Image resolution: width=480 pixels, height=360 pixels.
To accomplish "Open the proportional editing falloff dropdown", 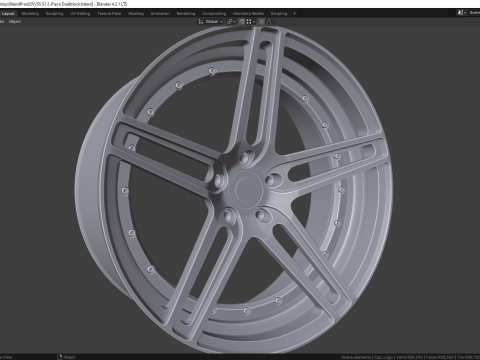I will pyautogui.click(x=270, y=22).
